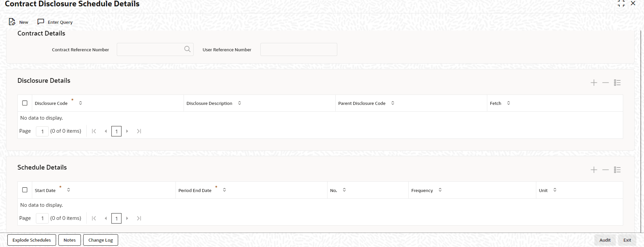Click the vertical scrollbar of the form
The width and height of the screenshot is (644, 247).
pos(640,131)
